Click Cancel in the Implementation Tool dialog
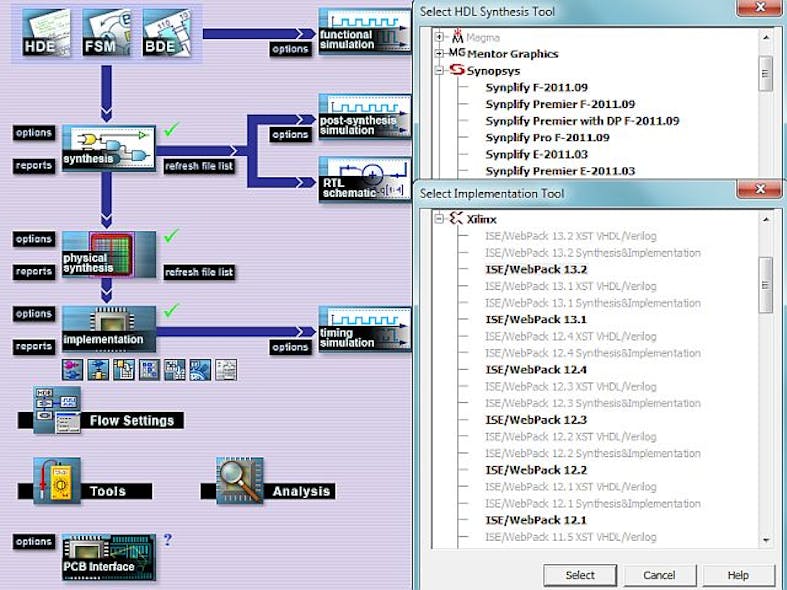Screen dimensions: 787x590 click(659, 575)
